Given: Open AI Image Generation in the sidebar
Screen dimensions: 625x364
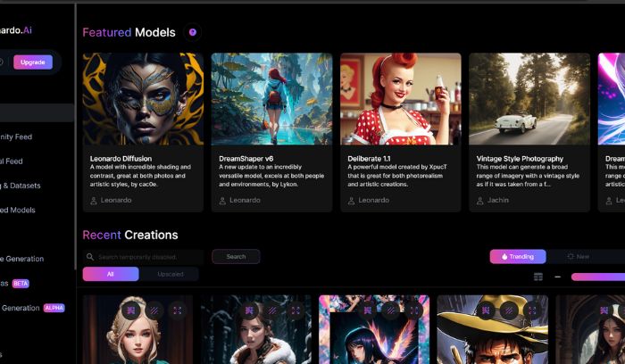Looking at the screenshot, I should coord(22,259).
